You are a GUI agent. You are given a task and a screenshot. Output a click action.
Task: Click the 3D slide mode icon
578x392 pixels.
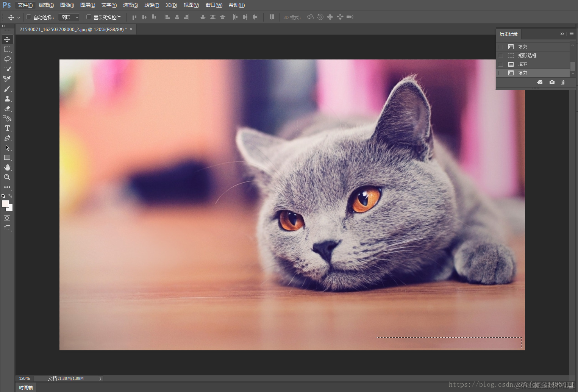[340, 17]
